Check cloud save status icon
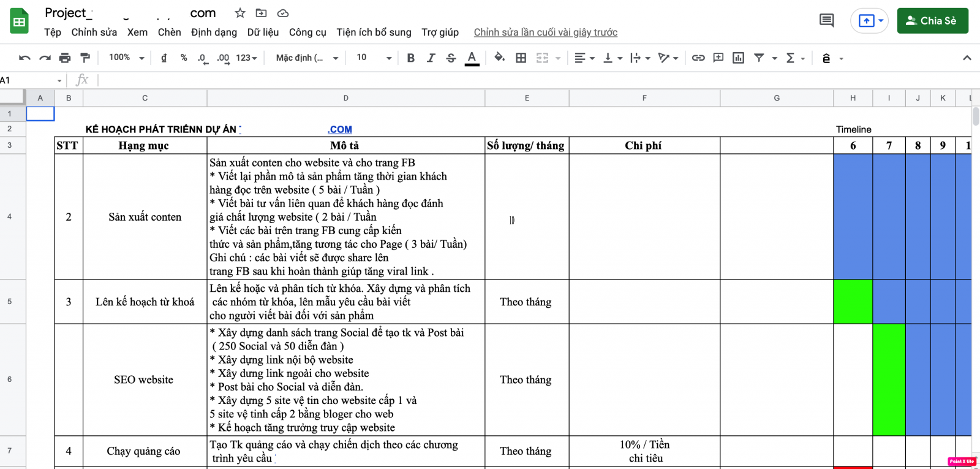The height and width of the screenshot is (469, 980). tap(282, 13)
